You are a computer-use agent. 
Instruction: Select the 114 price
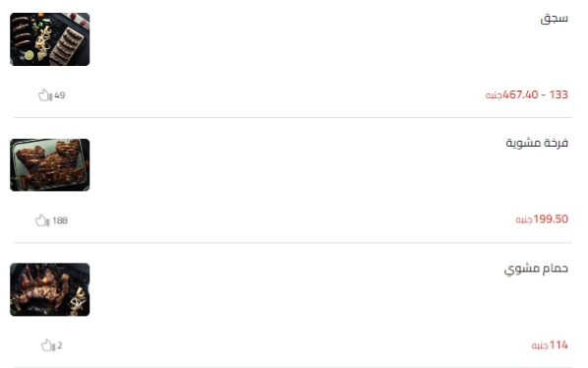[559, 345]
